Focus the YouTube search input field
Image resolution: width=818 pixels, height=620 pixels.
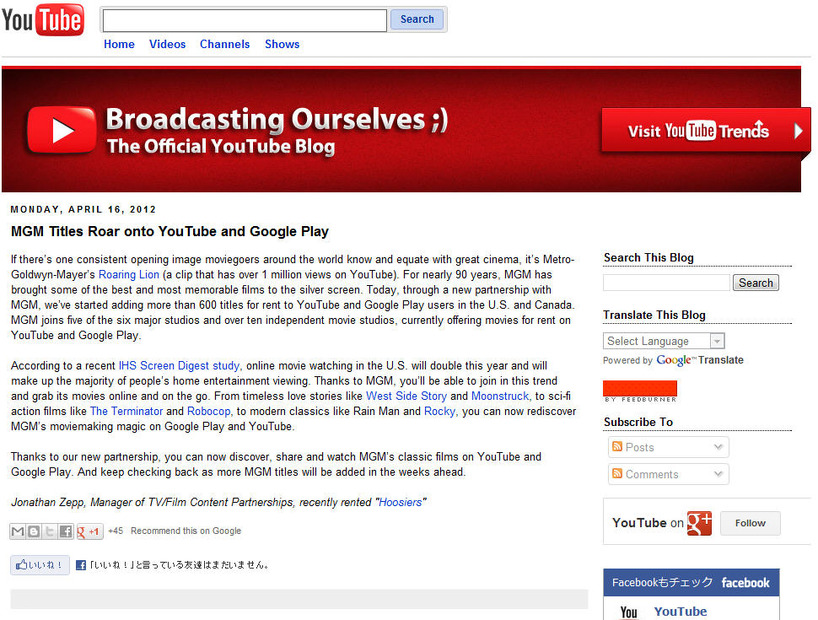[x=245, y=20]
